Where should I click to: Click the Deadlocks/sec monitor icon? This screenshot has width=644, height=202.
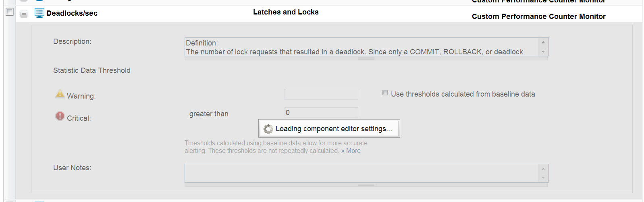click(x=39, y=13)
